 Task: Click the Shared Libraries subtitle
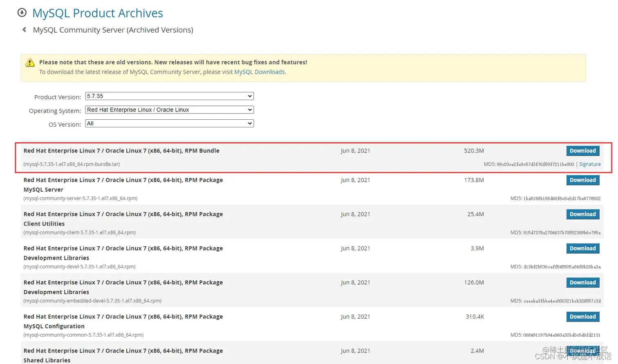click(x=47, y=360)
